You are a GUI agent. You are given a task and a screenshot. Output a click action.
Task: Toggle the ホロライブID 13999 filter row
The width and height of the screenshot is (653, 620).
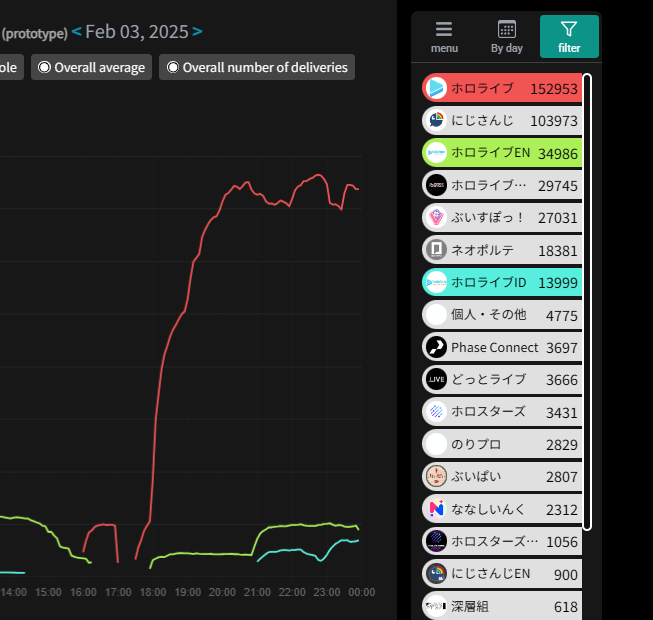[x=502, y=282]
